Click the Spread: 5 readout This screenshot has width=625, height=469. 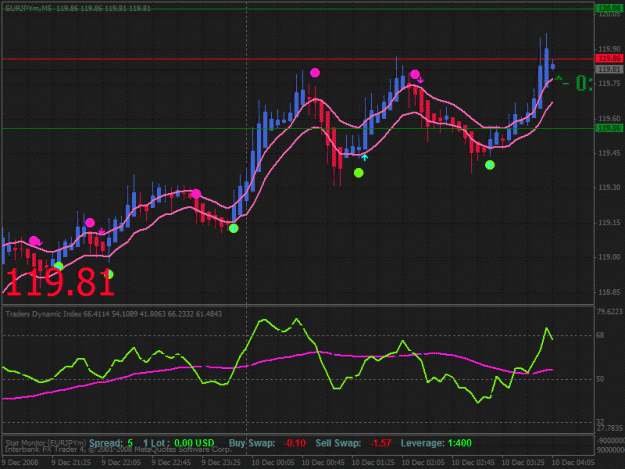[111, 443]
